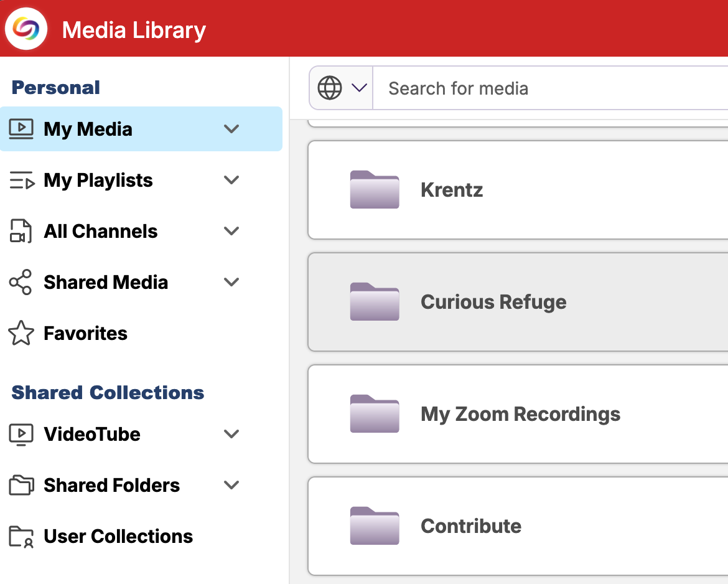Click the Shared Folders icon
The height and width of the screenshot is (584, 728).
[21, 485]
